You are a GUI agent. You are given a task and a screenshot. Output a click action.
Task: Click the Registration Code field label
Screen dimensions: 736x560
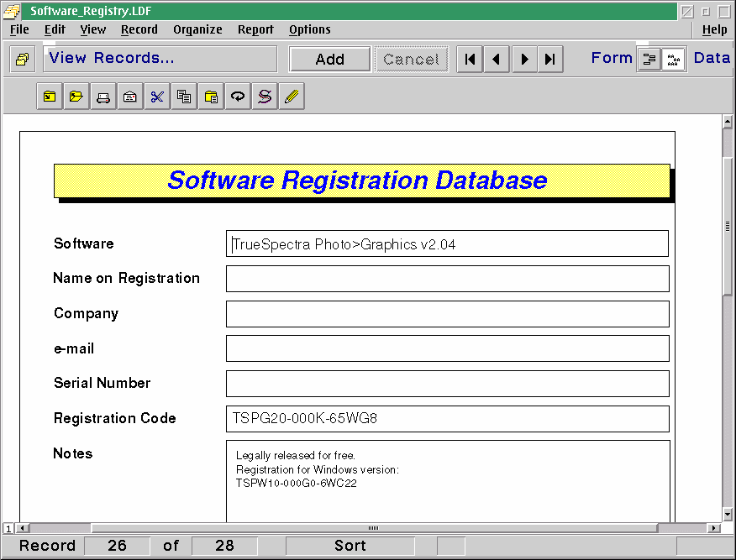pyautogui.click(x=115, y=418)
